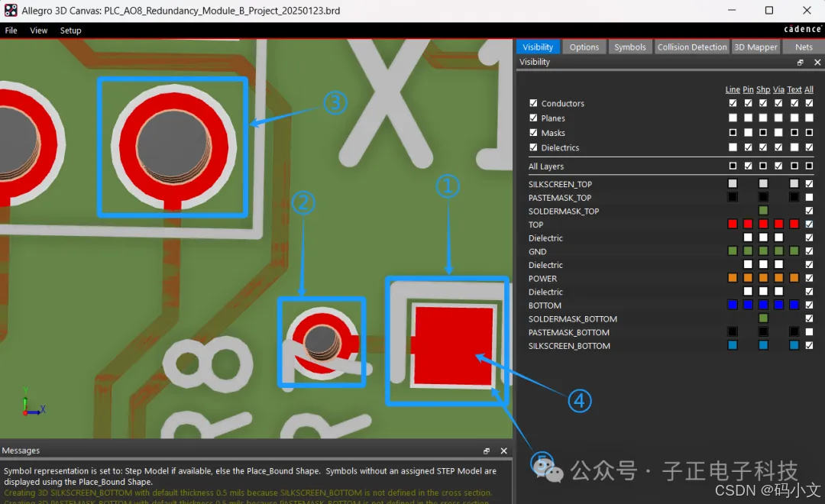
Task: Toggle Conductors Pin visibility checkbox
Action: 748,103
